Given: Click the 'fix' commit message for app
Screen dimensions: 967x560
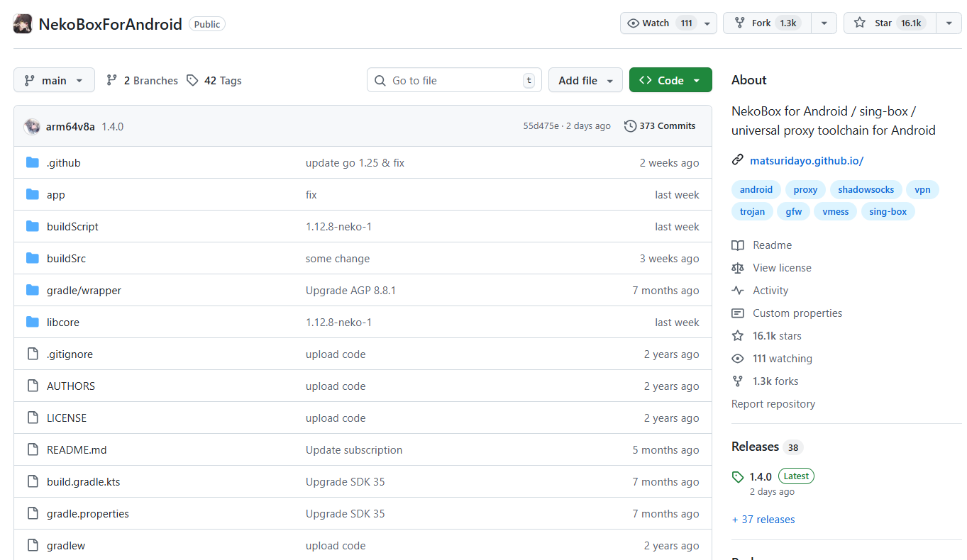Looking at the screenshot, I should (x=311, y=194).
